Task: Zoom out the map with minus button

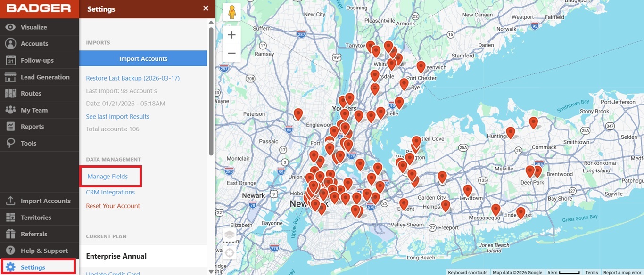Action: point(231,53)
